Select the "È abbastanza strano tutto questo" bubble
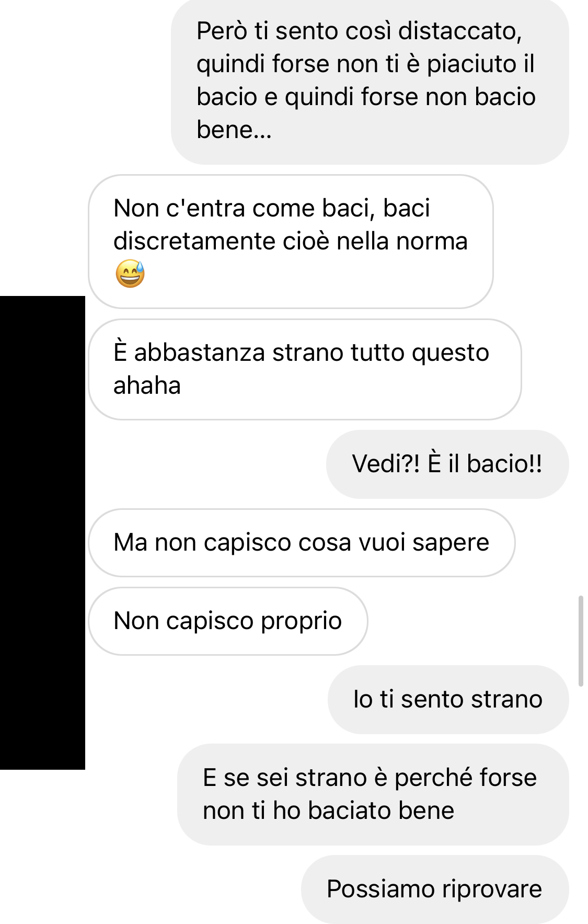The height and width of the screenshot is (924, 588). tap(305, 369)
